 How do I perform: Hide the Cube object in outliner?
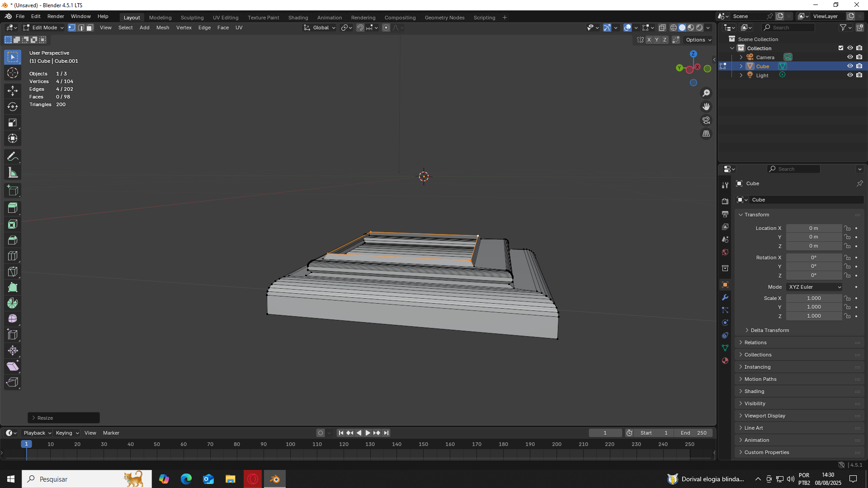850,66
